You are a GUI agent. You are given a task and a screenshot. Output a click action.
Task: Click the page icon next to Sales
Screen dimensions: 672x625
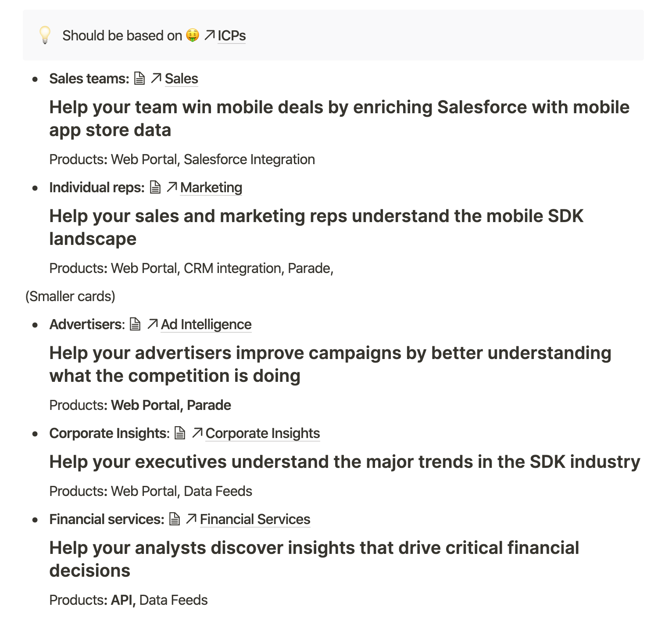coord(139,79)
